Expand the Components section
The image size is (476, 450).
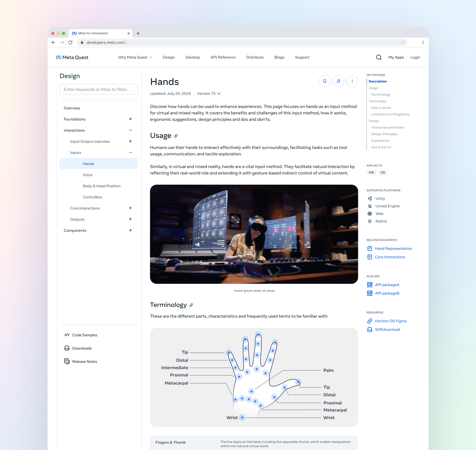point(130,230)
